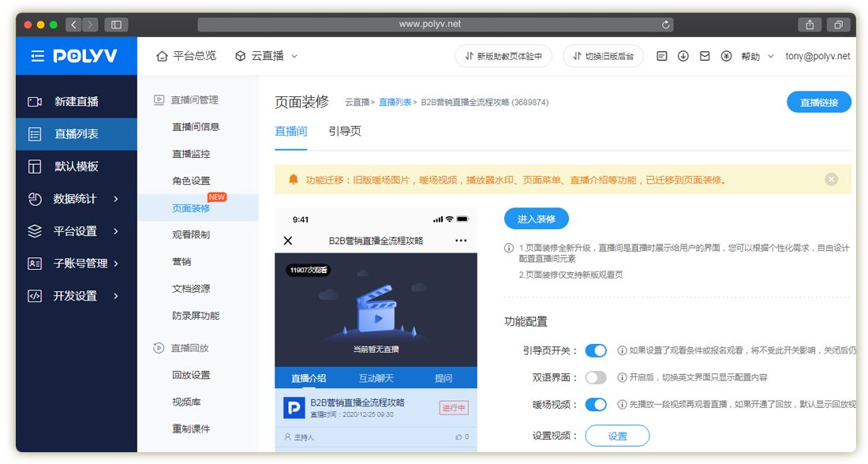Click the document list icon in header
Viewport: 868px width, 464px height.
click(662, 56)
